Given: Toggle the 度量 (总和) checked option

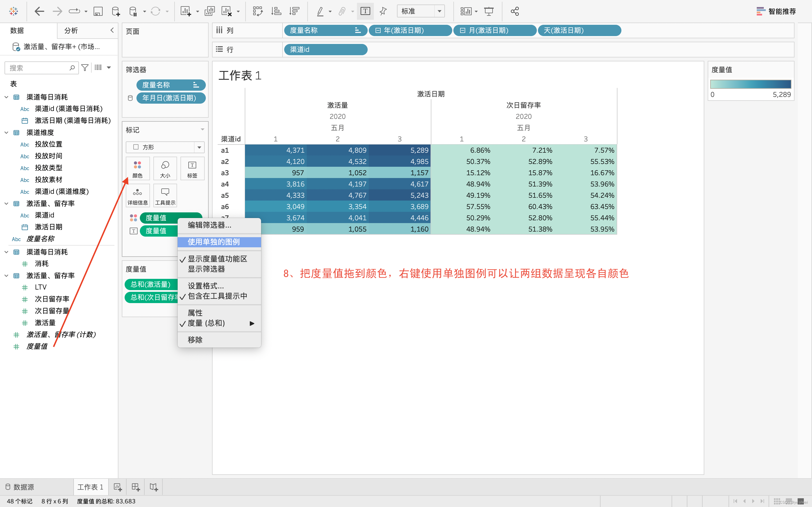Looking at the screenshot, I should pos(206,323).
